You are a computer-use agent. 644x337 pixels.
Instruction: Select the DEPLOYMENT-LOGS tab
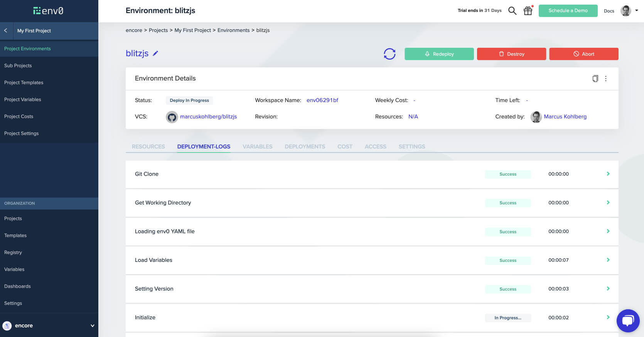pos(204,147)
